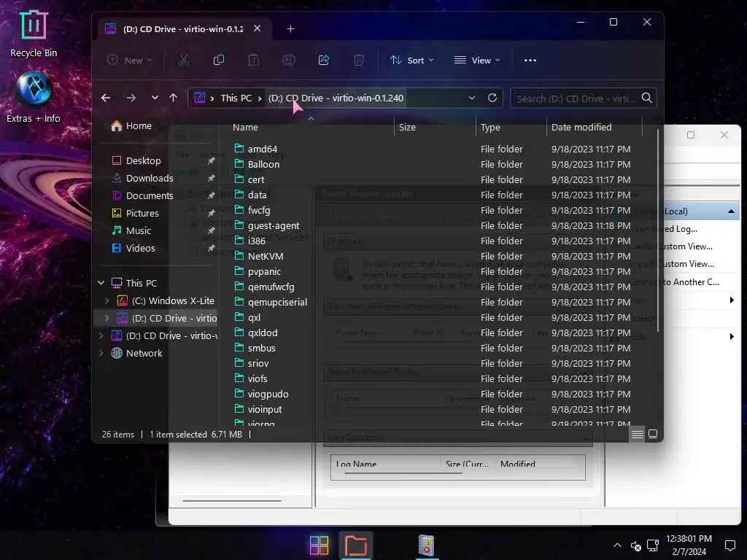Viewport: 747px width, 560px height.
Task: Click the Rename icon in toolbar
Action: click(x=289, y=60)
